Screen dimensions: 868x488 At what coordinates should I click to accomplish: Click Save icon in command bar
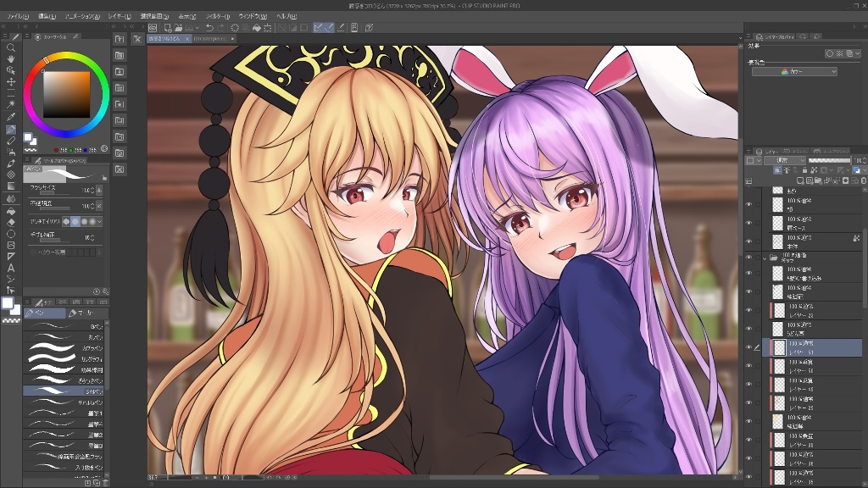pyautogui.click(x=189, y=28)
